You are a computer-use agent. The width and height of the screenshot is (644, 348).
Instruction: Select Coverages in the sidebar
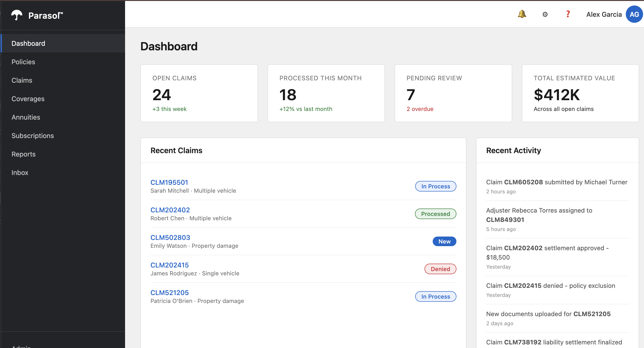tap(28, 99)
